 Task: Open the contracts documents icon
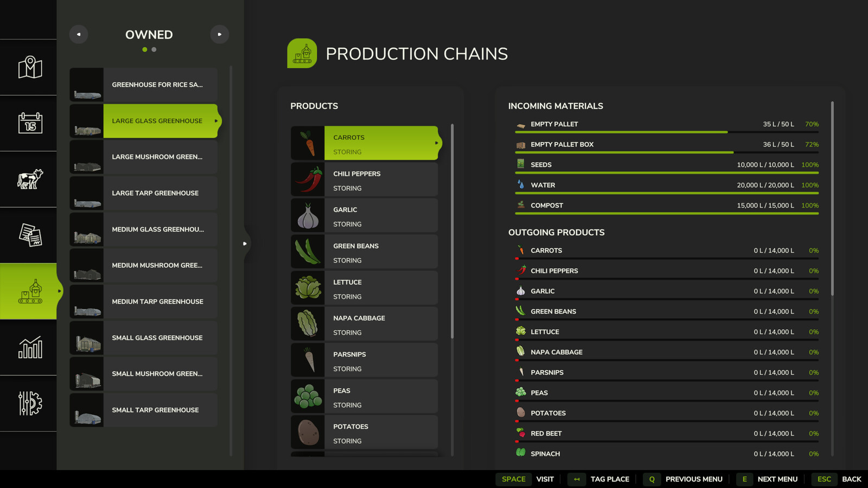pyautogui.click(x=30, y=235)
